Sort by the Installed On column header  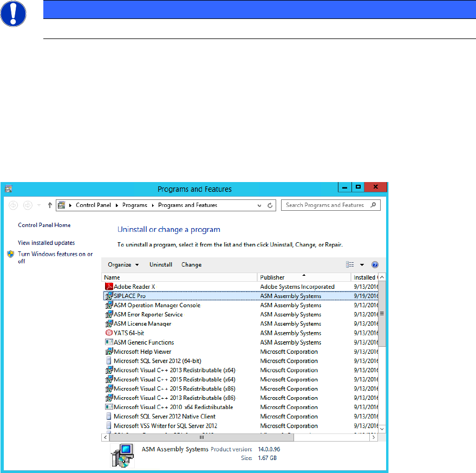point(364,277)
